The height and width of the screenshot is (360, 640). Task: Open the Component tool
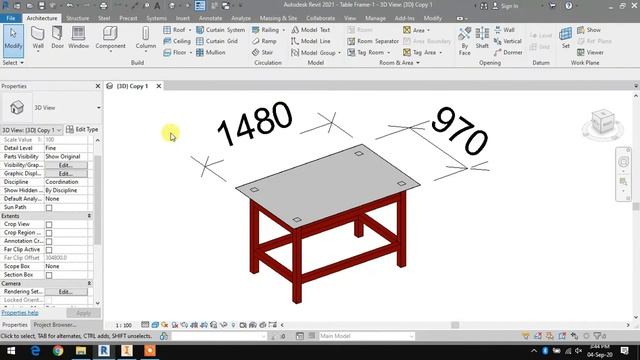pyautogui.click(x=110, y=39)
